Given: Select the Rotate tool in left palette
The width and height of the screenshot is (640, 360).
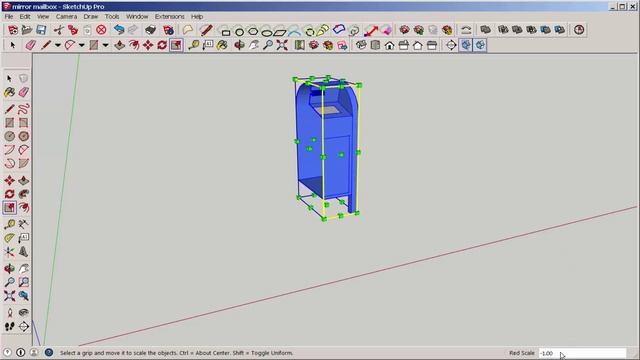Looking at the screenshot, I should tap(9, 194).
